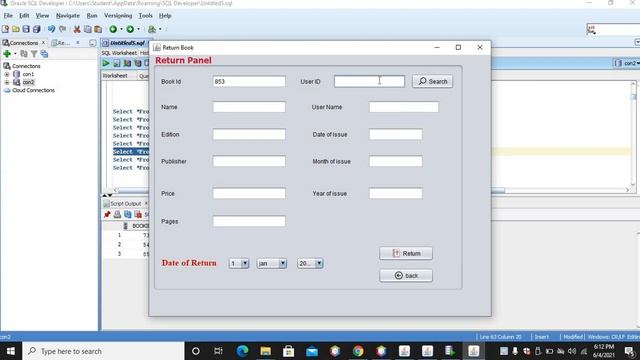Click the Return button
Screen dimensions: 640x360
pos(406,253)
